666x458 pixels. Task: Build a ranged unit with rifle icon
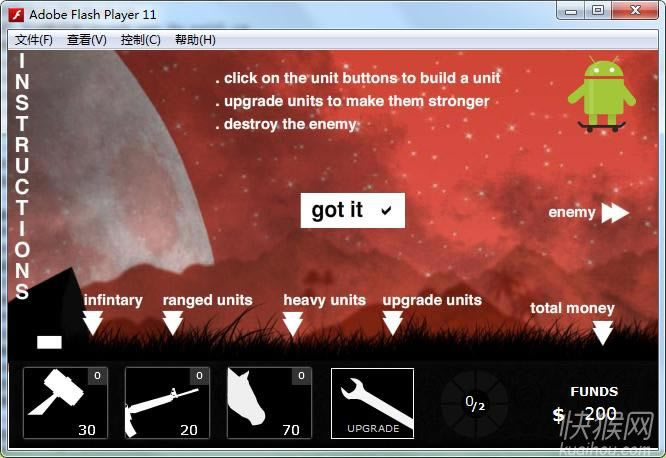tap(167, 403)
